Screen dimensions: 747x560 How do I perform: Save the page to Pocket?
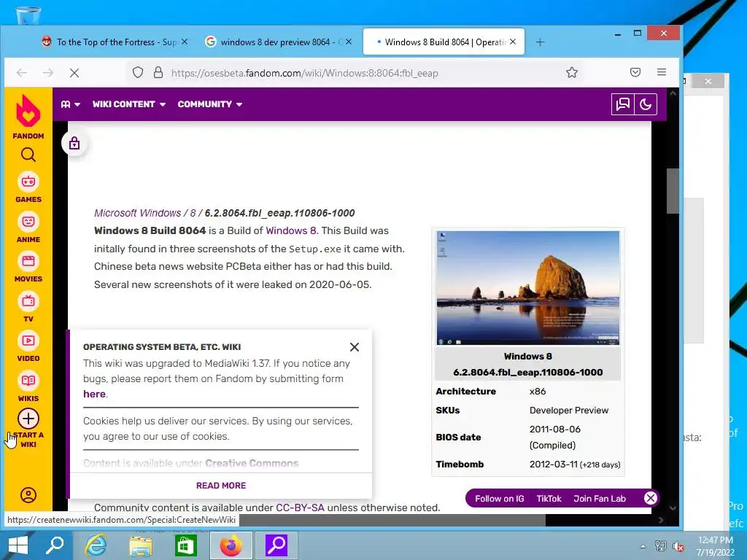click(x=635, y=72)
